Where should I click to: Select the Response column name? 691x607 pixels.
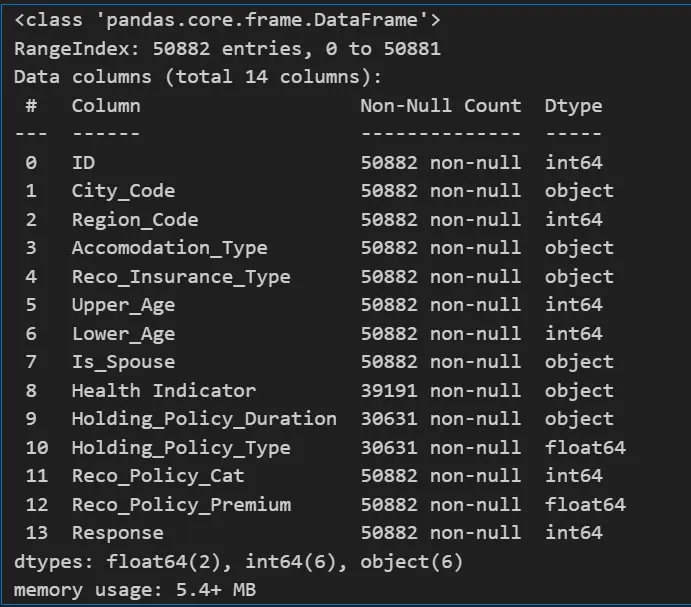(x=117, y=533)
